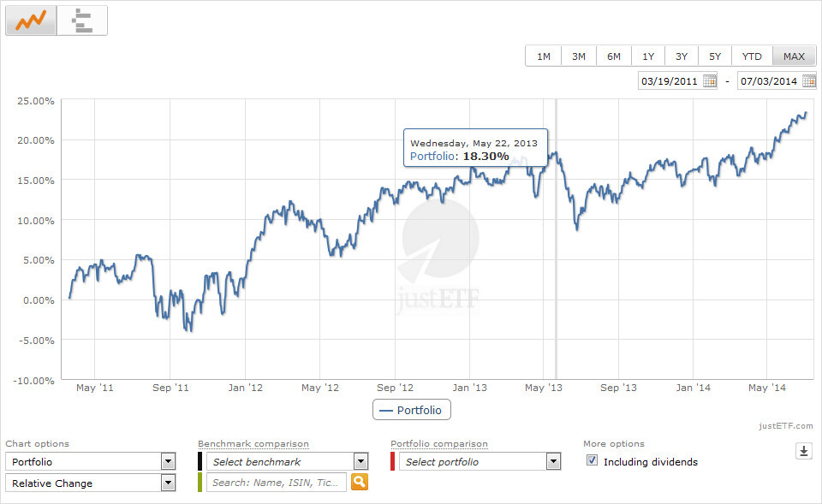
Task: Open the start date calendar picker
Action: click(710, 81)
